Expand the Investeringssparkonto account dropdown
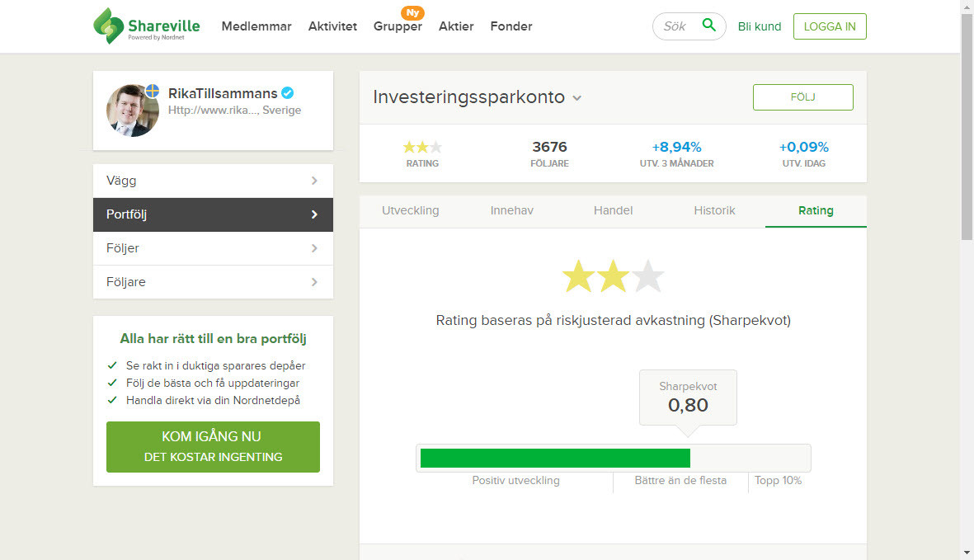This screenshot has width=974, height=560. coord(576,98)
